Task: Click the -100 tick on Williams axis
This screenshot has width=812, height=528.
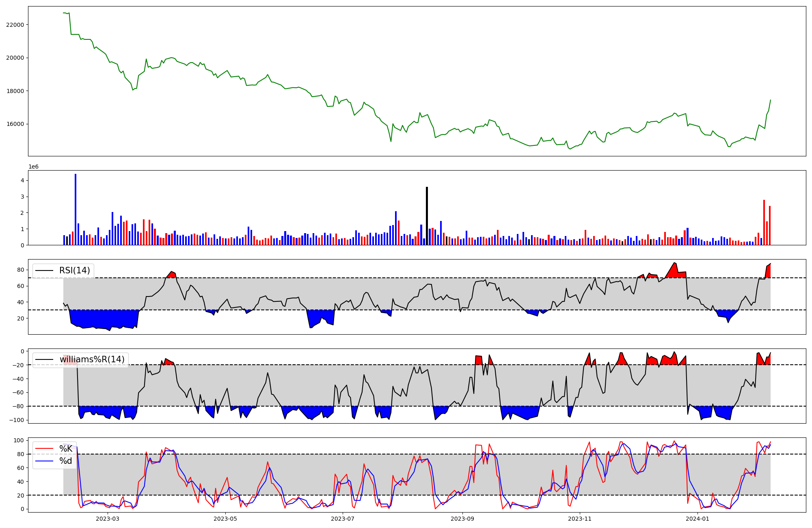Action: pos(17,420)
